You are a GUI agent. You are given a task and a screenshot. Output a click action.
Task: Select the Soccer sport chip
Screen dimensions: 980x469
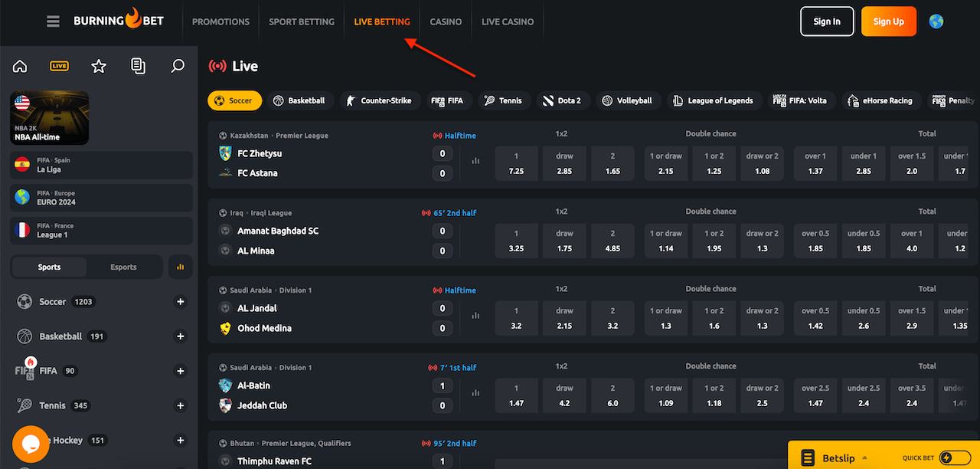[234, 100]
